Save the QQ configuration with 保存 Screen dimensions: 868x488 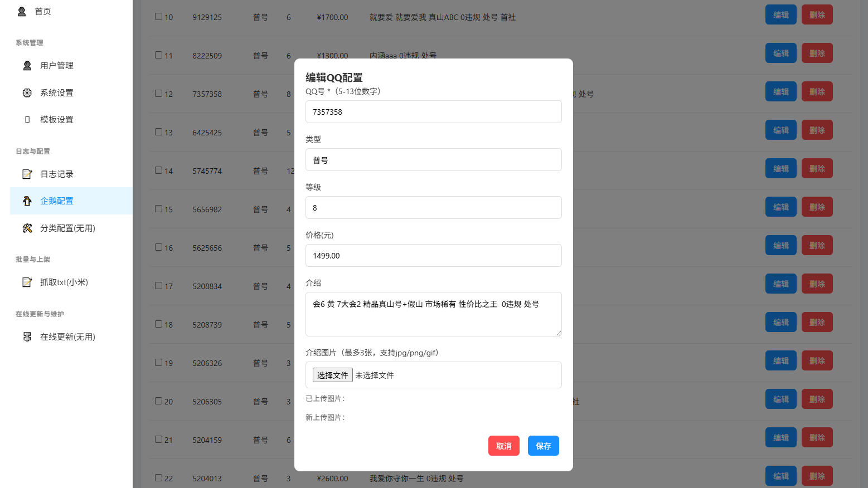coord(543,446)
